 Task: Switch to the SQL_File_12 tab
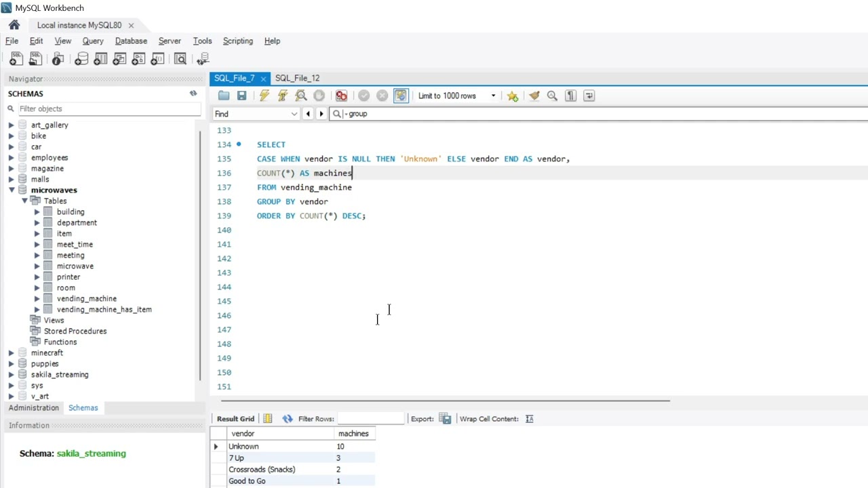point(297,78)
